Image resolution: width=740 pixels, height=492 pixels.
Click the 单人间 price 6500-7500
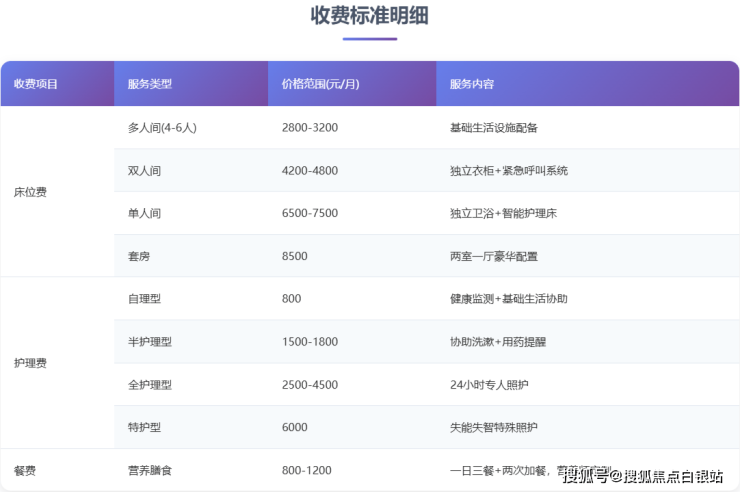coord(310,214)
